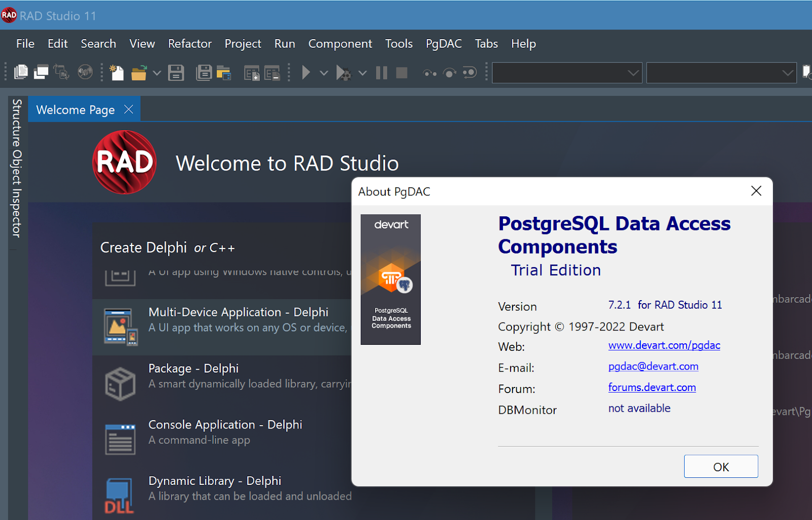Click the Pause toolbar icon

click(x=382, y=73)
